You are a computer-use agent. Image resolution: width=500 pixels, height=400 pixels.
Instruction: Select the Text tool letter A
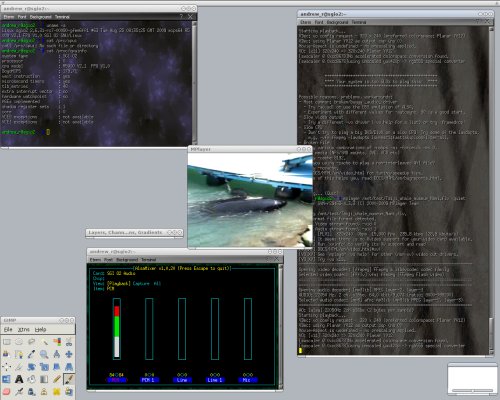click(x=19, y=379)
